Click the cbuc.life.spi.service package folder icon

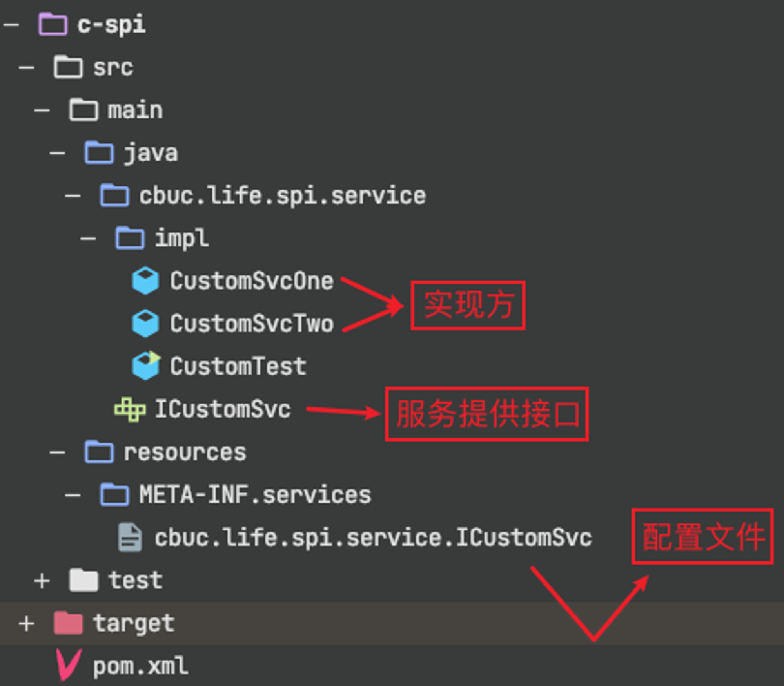click(114, 195)
